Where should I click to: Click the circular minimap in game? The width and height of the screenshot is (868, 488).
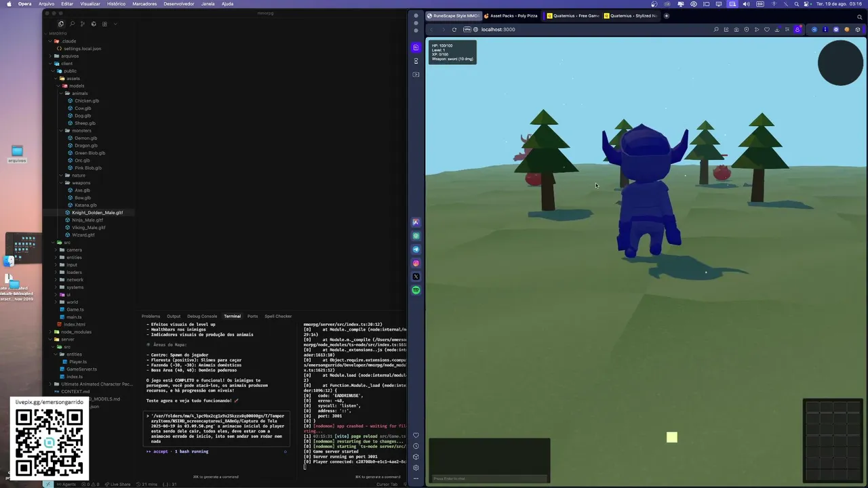(x=840, y=63)
